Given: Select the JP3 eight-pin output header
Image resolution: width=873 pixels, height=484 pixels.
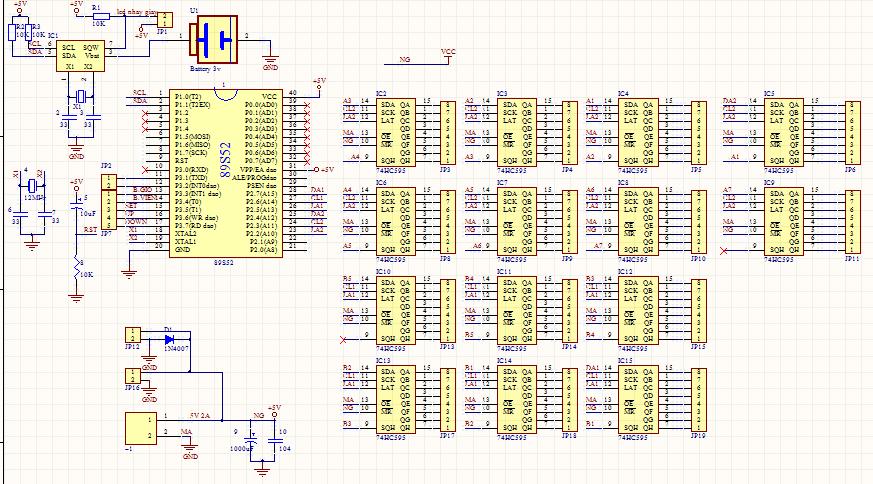Looking at the screenshot, I should coord(448,133).
